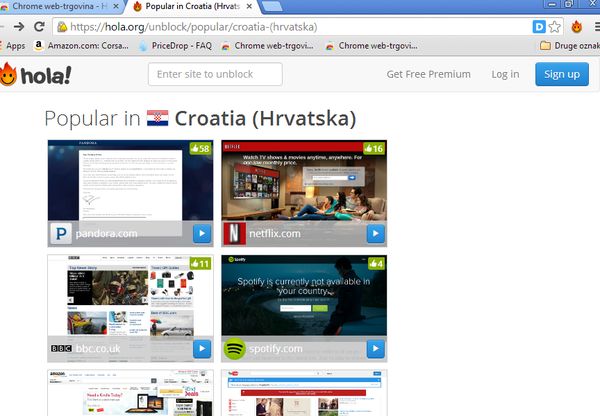Image resolution: width=600 pixels, height=416 pixels.
Task: Click the site lock icon in address bar
Action: [x=62, y=27]
